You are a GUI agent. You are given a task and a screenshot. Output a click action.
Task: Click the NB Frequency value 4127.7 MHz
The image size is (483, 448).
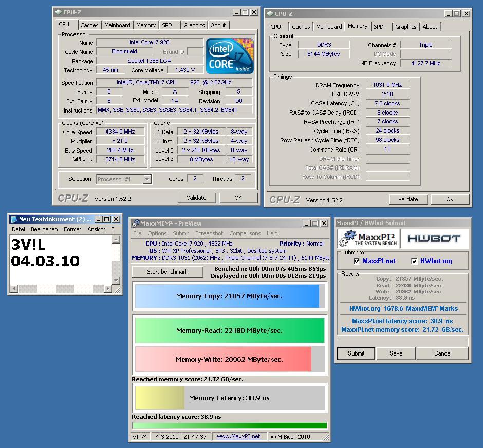[425, 63]
